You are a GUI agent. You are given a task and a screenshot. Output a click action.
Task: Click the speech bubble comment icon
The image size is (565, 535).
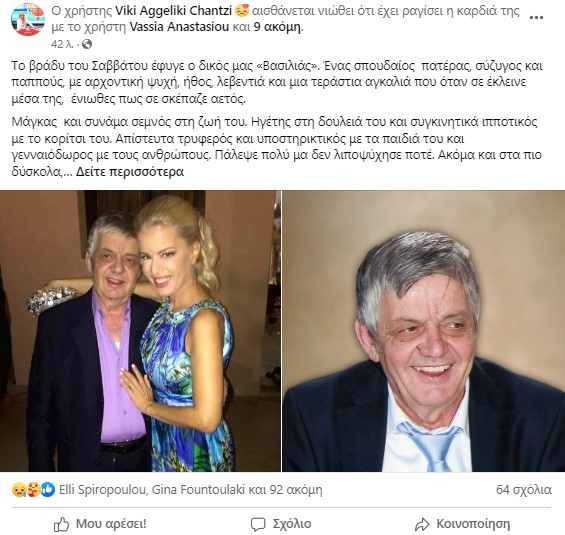(x=258, y=525)
